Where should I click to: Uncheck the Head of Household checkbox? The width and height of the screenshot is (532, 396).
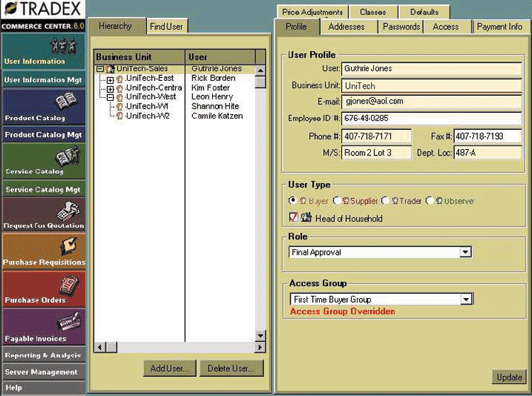coord(294,218)
